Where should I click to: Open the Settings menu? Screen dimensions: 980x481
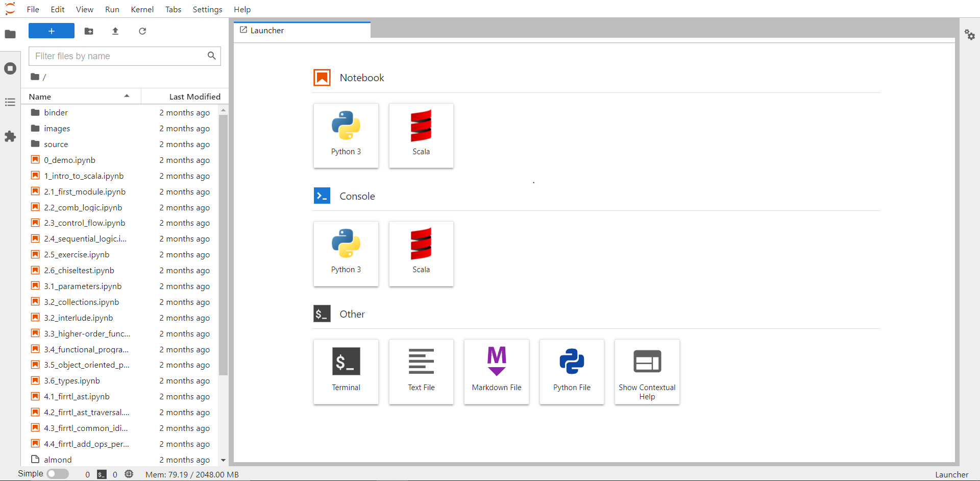pos(208,9)
